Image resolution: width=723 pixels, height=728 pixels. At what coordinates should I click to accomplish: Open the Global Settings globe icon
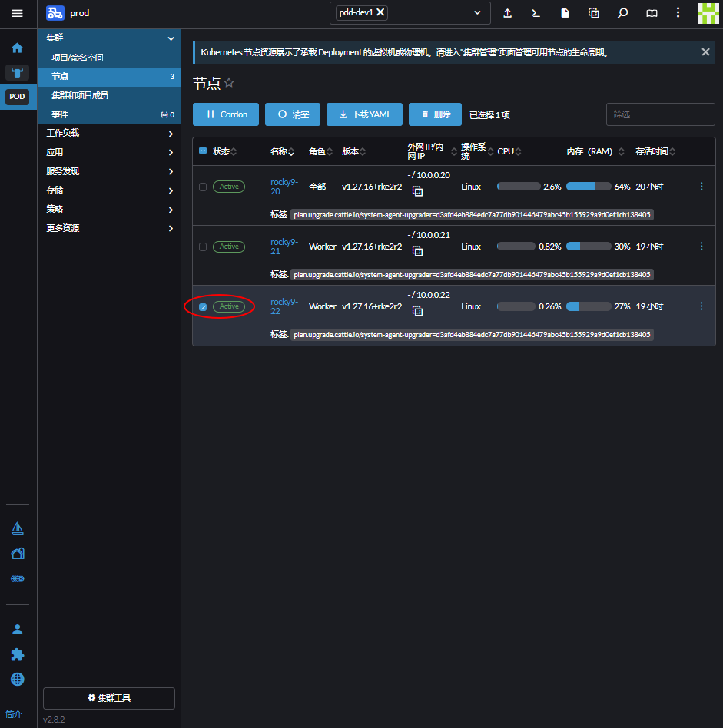[18, 680]
